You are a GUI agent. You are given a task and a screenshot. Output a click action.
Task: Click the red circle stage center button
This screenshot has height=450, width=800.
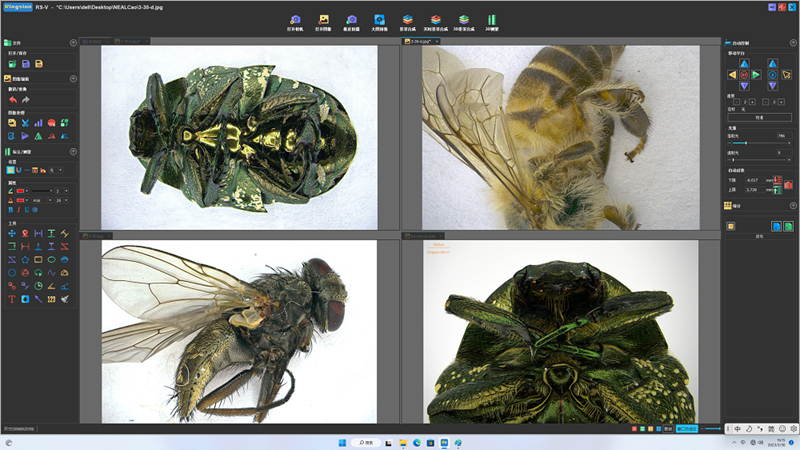(744, 74)
